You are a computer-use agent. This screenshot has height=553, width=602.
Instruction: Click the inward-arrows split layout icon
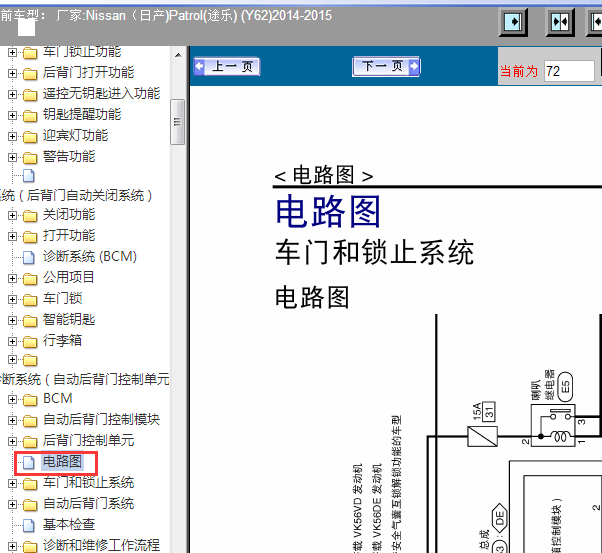(560, 22)
